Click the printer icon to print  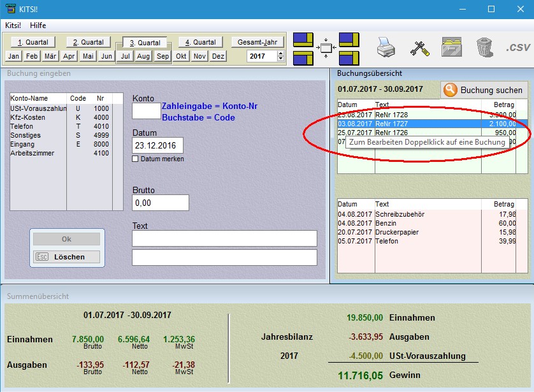pos(387,48)
